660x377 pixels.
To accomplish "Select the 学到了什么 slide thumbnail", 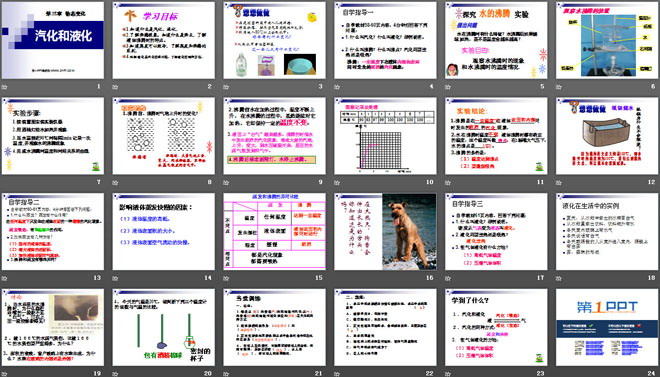I will [496, 327].
